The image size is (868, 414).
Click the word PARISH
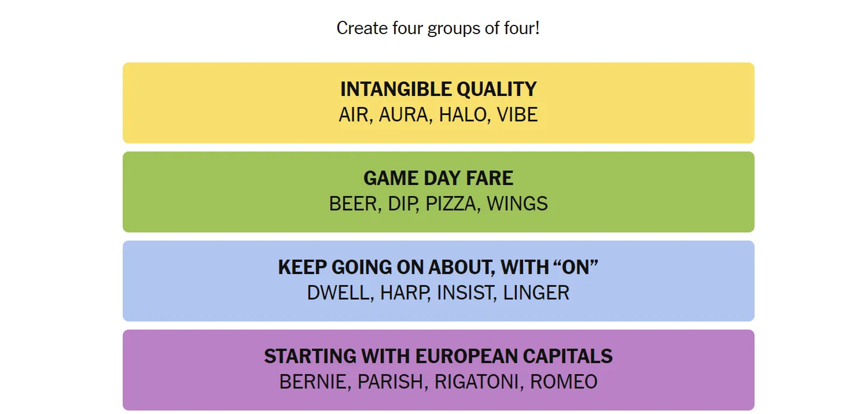(391, 382)
